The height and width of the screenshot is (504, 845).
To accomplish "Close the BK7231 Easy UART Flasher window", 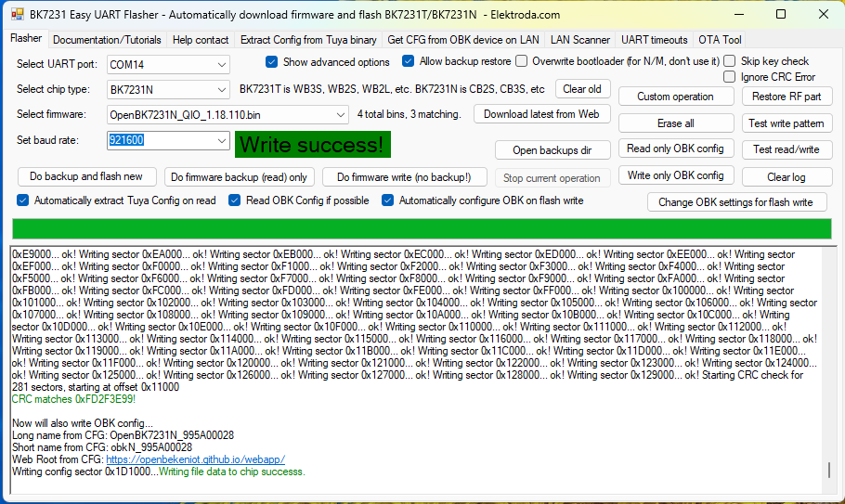I will point(824,14).
